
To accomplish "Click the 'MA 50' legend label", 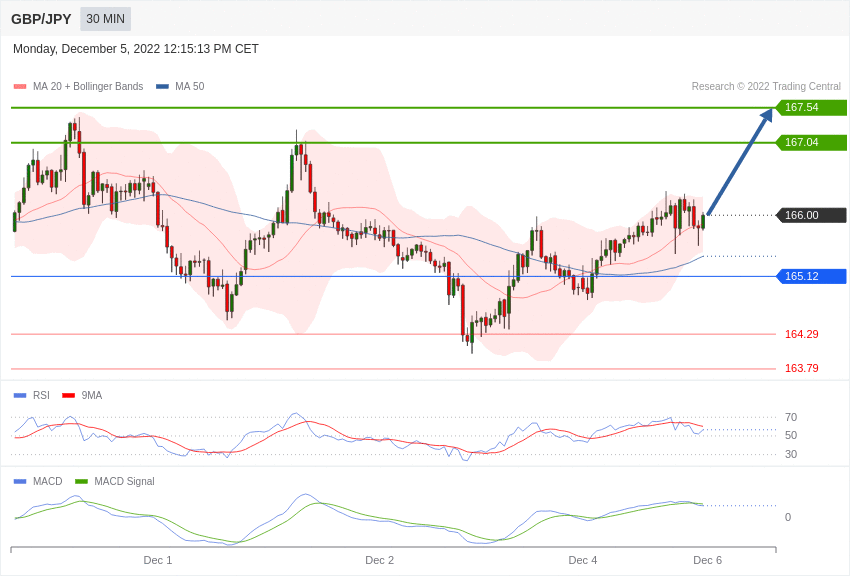I will 190,86.
